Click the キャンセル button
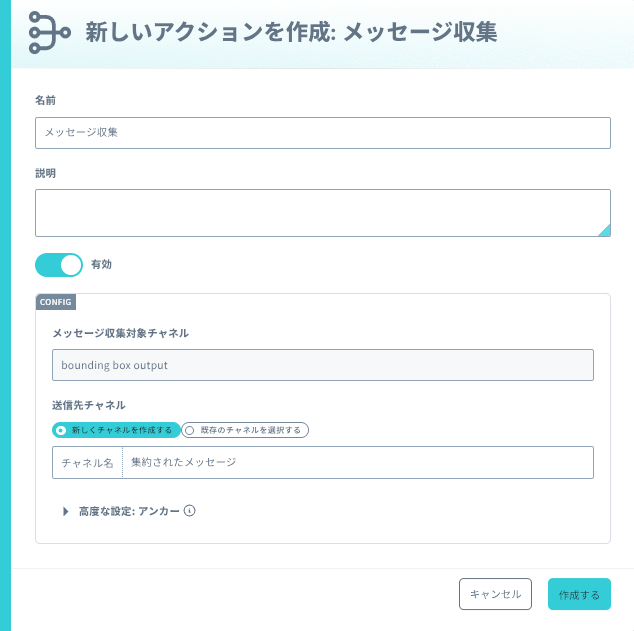 [495, 594]
